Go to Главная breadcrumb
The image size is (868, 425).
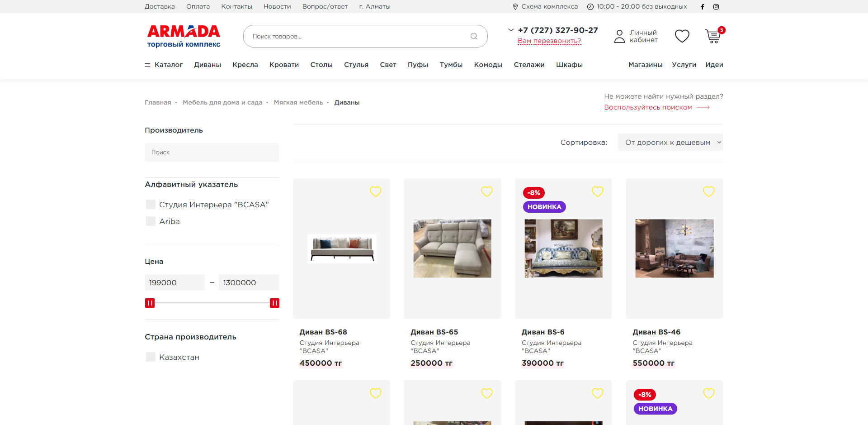point(158,102)
